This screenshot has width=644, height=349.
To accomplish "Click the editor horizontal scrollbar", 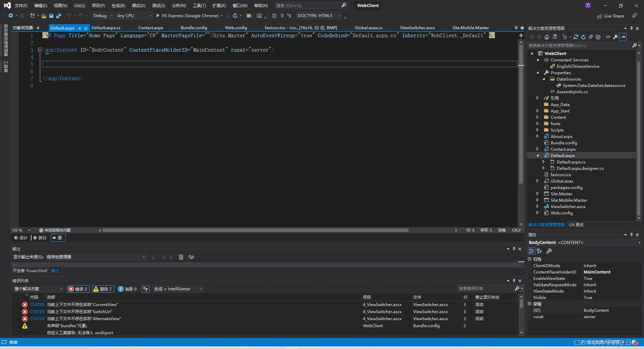I will pos(256,230).
